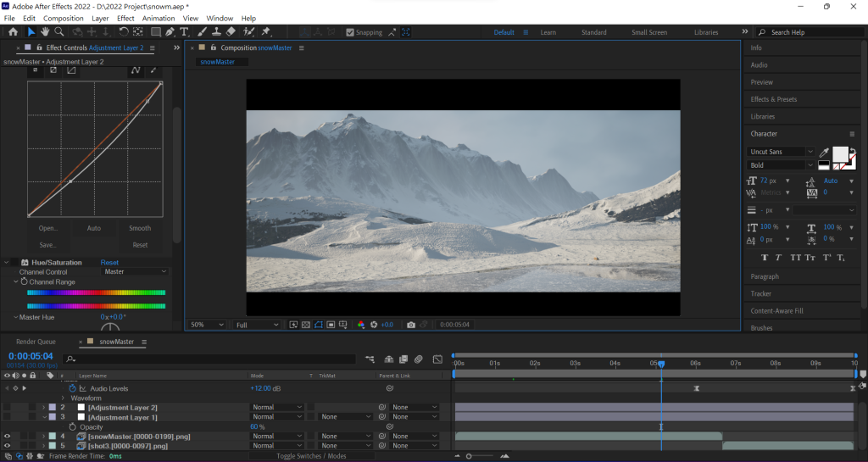Click the white fill color swatch
Screen dimensions: 868x462
pos(839,153)
